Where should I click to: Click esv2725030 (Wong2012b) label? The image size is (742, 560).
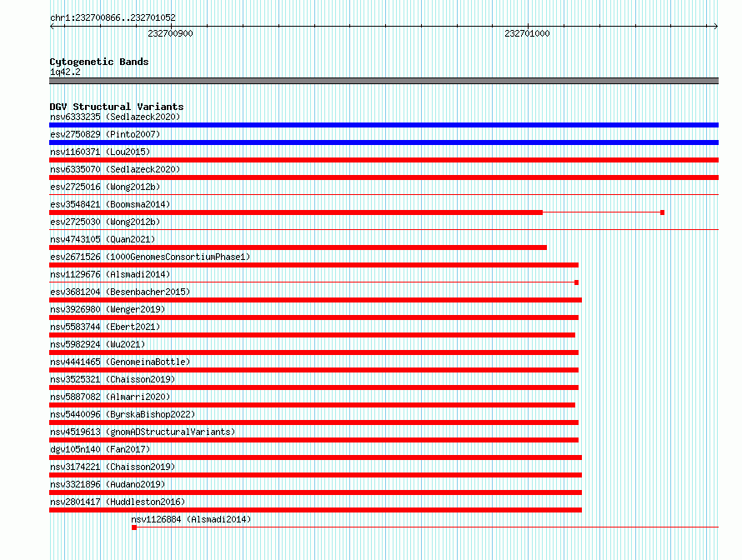(x=105, y=222)
